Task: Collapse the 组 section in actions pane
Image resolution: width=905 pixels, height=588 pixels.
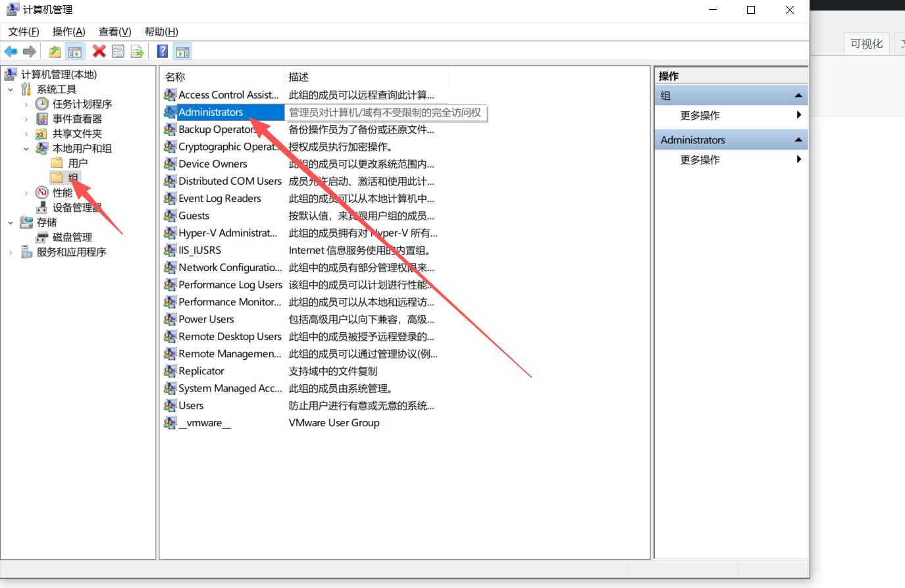Action: (798, 96)
